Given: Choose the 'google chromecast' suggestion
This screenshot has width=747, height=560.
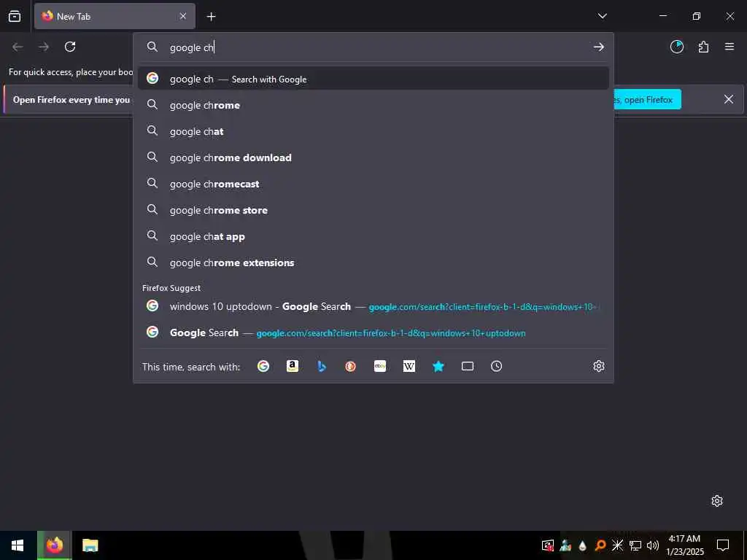Looking at the screenshot, I should click(x=373, y=183).
